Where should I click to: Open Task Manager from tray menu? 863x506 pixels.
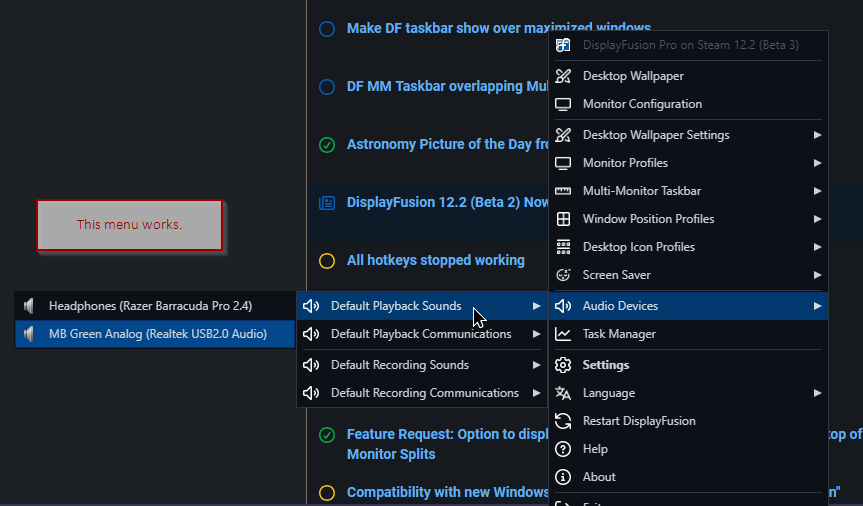pos(688,334)
